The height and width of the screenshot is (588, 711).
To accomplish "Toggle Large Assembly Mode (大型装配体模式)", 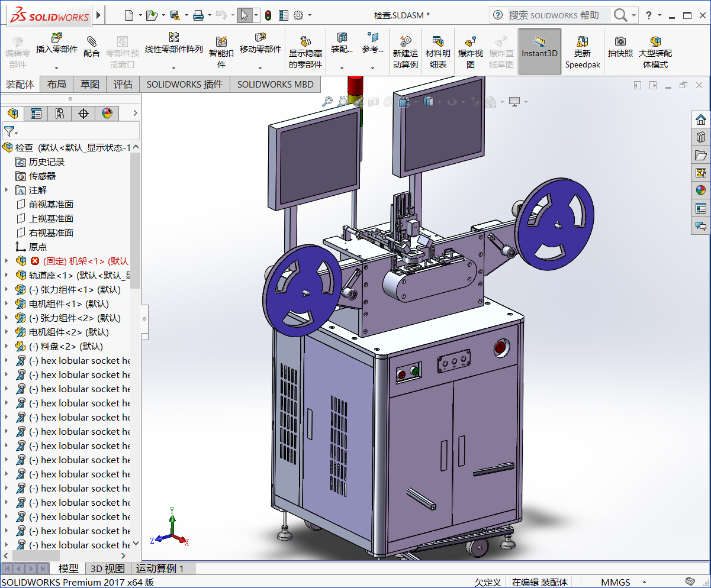I will point(655,53).
